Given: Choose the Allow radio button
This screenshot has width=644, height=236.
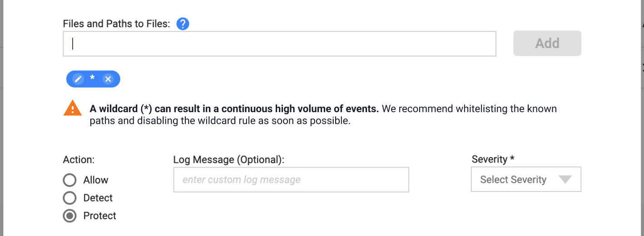Looking at the screenshot, I should [69, 180].
